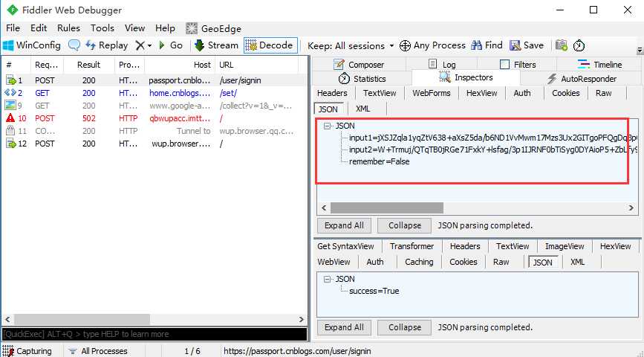
Task: Click the comment speech bubble icon
Action: tap(74, 45)
